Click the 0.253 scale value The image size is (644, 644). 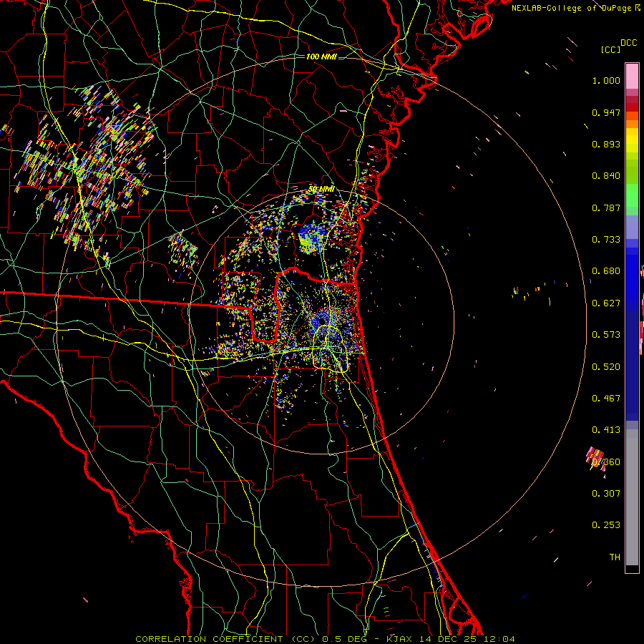[x=606, y=525]
